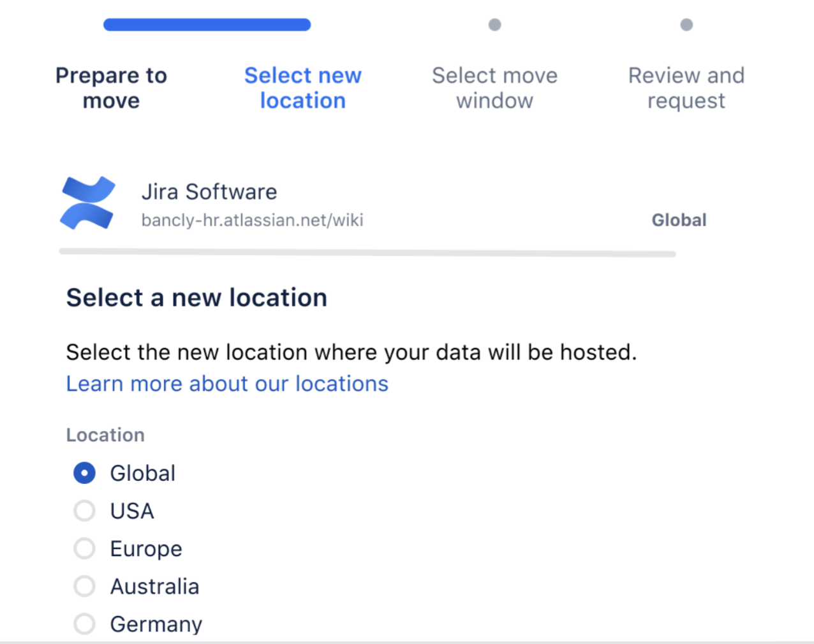Screen dimensions: 814x644
Task: Choose the USA location radio button
Action: click(x=84, y=511)
